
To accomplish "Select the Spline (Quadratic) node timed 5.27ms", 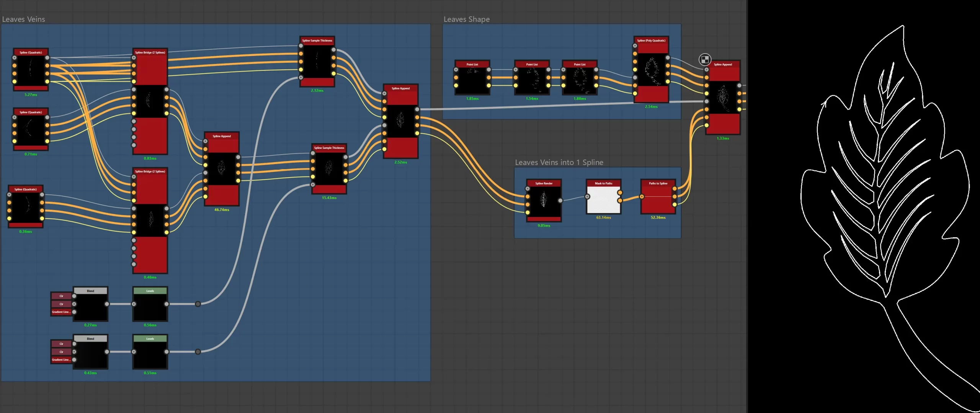I will pos(31,70).
